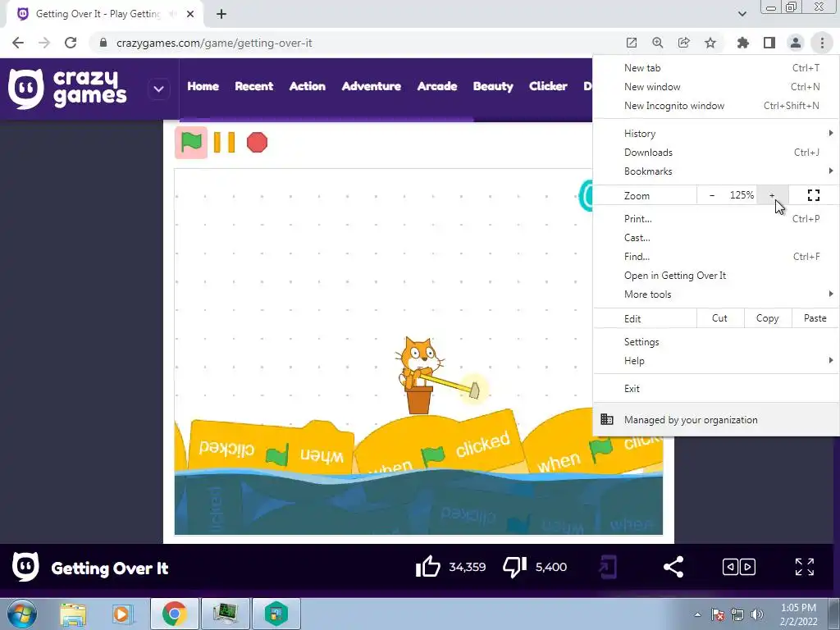Click the open in app icon in address bar
840x630 pixels.
[x=632, y=43]
